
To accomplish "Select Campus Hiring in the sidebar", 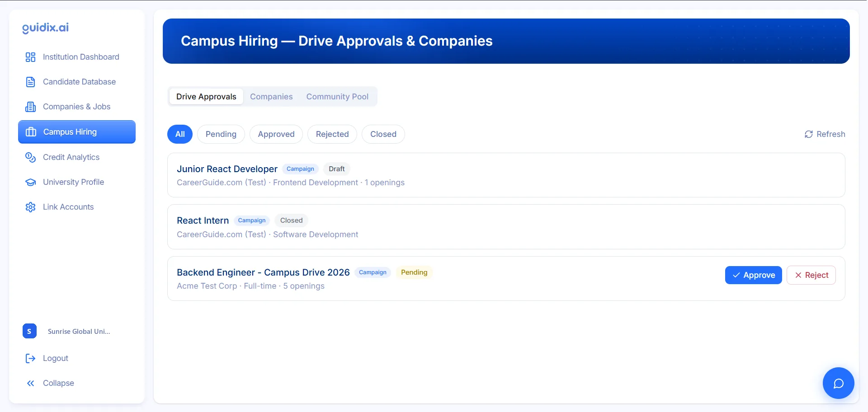I will (x=77, y=132).
